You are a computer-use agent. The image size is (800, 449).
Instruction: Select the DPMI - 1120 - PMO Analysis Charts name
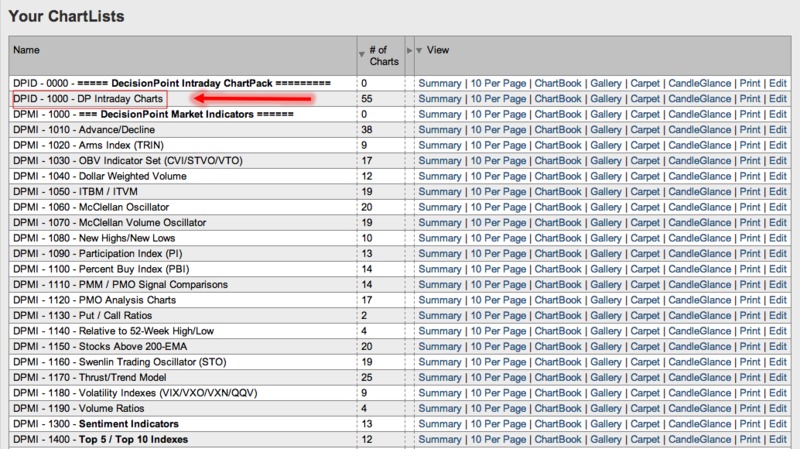(x=94, y=300)
